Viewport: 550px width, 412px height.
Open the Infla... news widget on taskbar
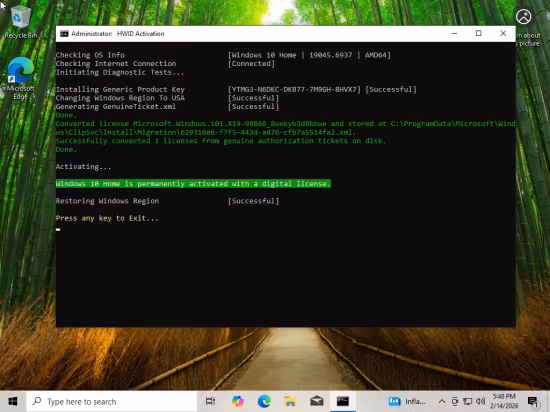(x=407, y=401)
